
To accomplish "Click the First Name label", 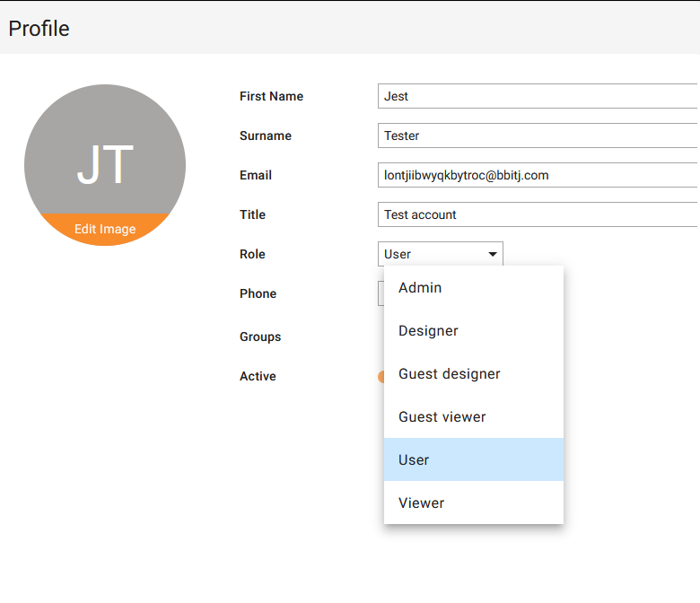I will pos(271,96).
